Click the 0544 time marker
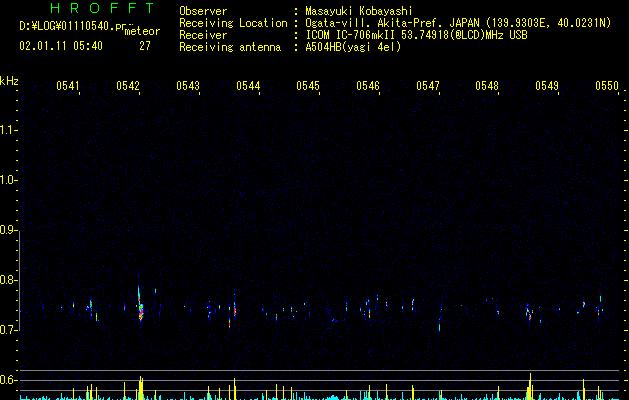The height and width of the screenshot is (400, 629). coord(248,85)
